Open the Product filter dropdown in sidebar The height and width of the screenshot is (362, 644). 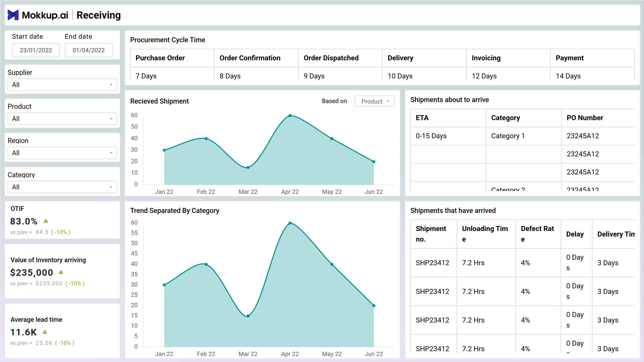[62, 119]
